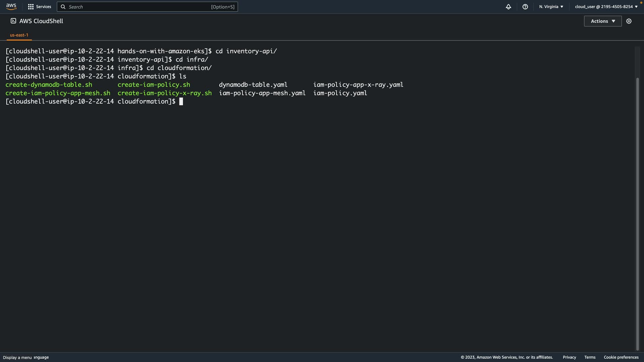Click the AWS CloudShell title text
Screen dimensions: 644x362
pos(41,21)
